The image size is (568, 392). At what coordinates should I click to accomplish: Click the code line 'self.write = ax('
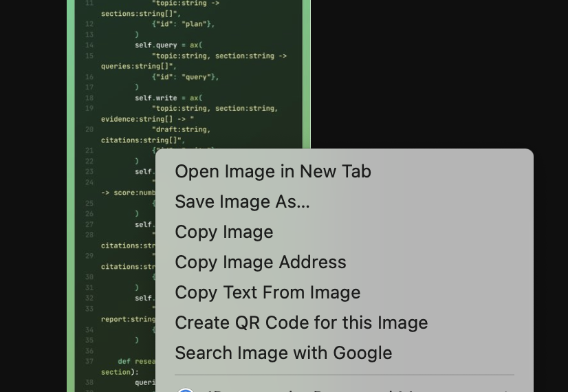[x=168, y=98]
